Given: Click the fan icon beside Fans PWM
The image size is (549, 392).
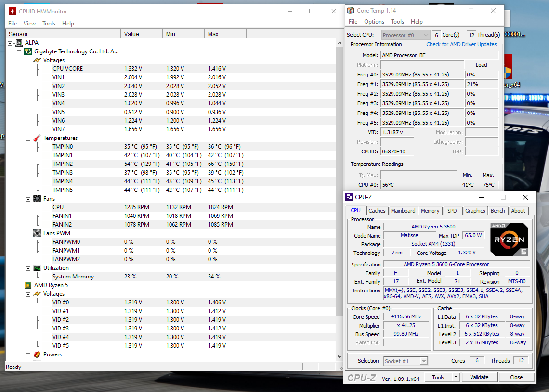Looking at the screenshot, I should [x=37, y=233].
